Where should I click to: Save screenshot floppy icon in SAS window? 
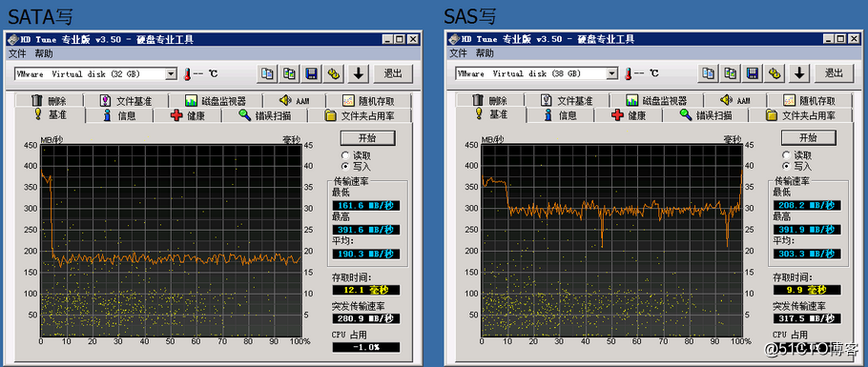[x=753, y=73]
